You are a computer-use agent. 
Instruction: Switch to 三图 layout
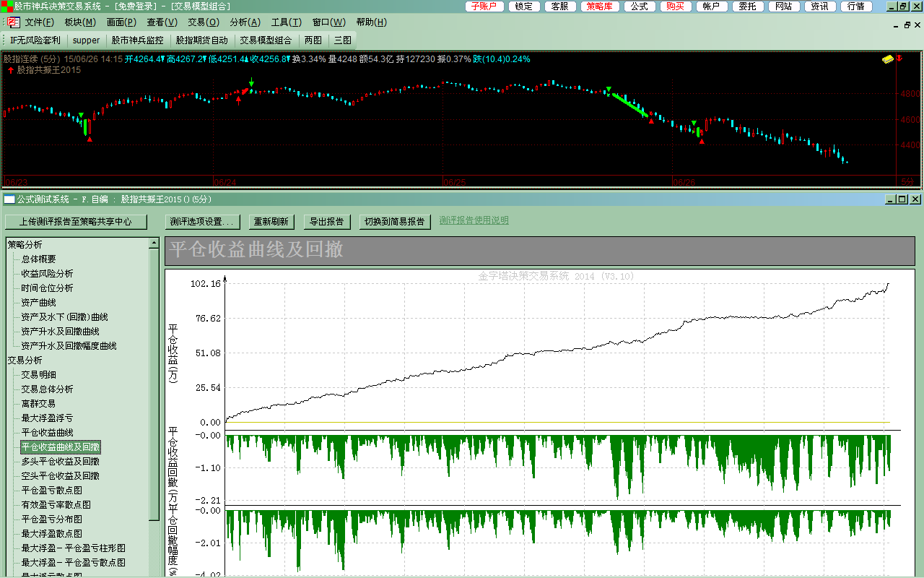(x=343, y=40)
